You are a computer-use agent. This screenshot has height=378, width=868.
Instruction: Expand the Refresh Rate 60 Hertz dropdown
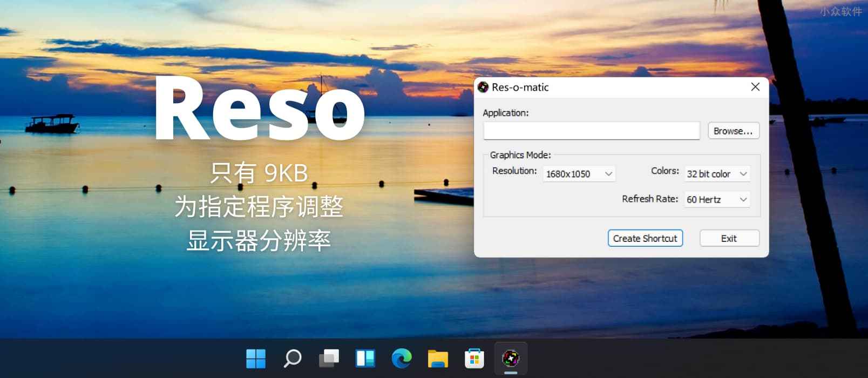coord(717,200)
